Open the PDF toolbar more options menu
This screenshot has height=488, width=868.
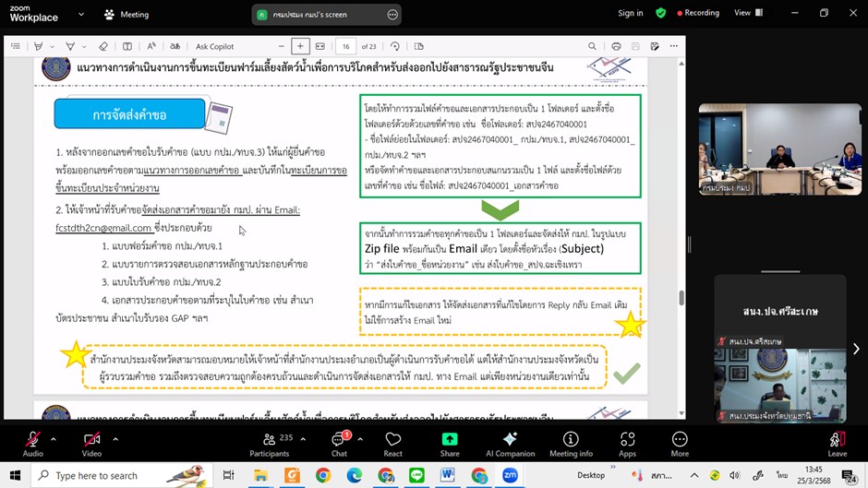pyautogui.click(x=674, y=46)
